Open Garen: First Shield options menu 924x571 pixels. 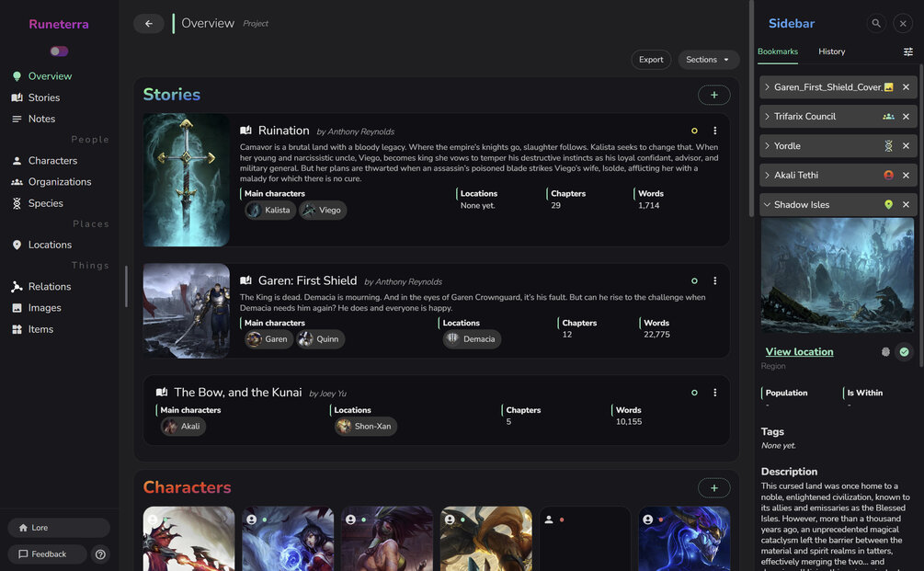tap(714, 281)
